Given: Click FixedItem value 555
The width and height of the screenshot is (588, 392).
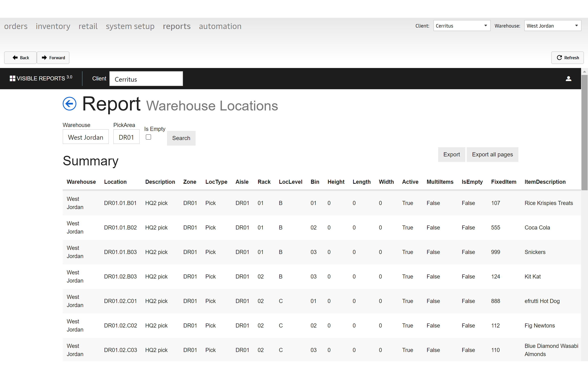Looking at the screenshot, I should point(496,227).
